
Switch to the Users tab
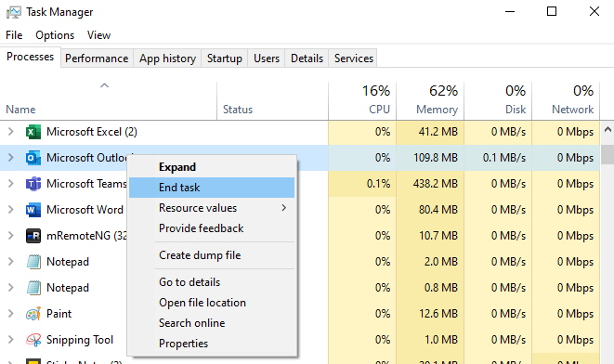pos(267,58)
